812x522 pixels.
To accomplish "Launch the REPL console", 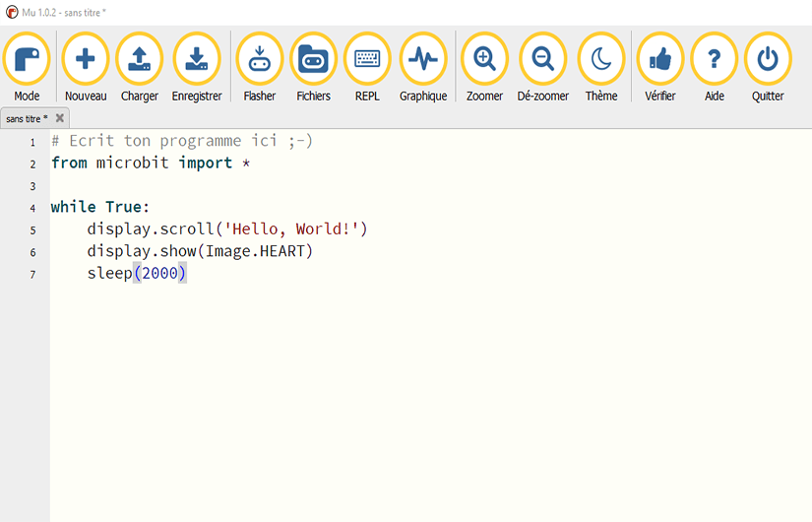I will tap(367, 59).
